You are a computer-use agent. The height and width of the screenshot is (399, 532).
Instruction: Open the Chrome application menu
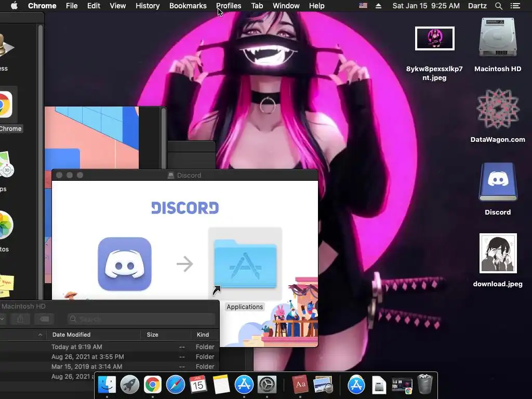[x=42, y=6]
